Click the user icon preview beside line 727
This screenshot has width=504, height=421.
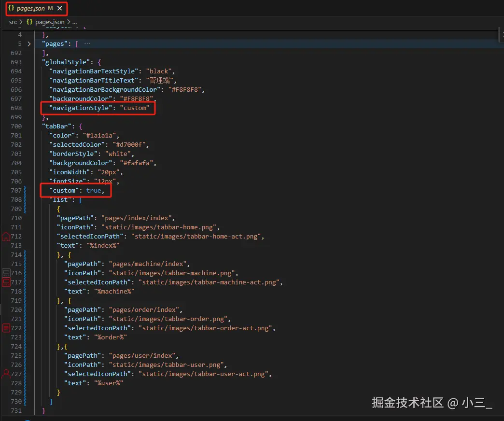[x=6, y=374]
